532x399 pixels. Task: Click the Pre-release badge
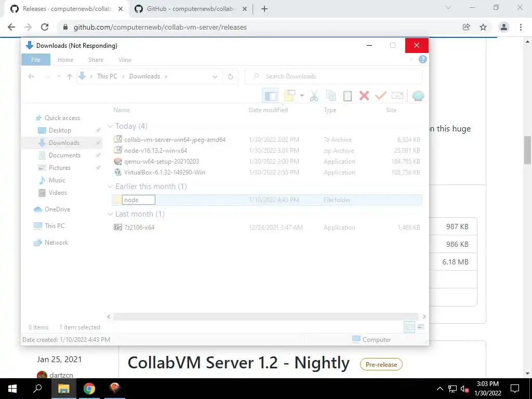point(381,364)
